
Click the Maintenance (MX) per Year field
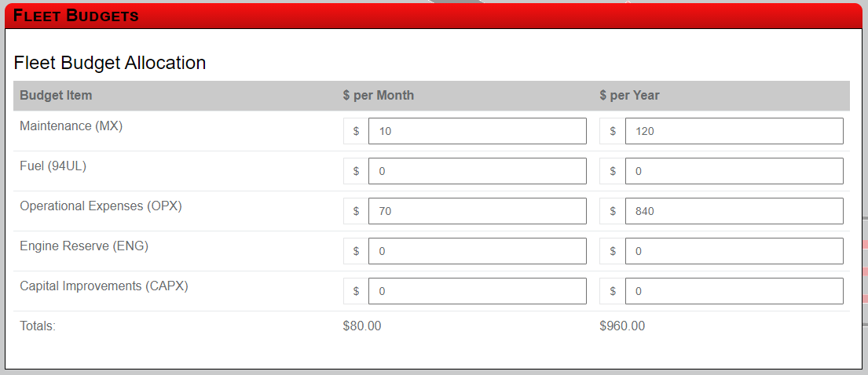coord(734,131)
